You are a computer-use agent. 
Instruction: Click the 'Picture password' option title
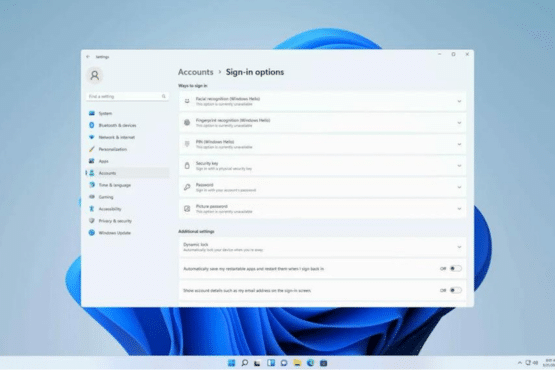212,206
